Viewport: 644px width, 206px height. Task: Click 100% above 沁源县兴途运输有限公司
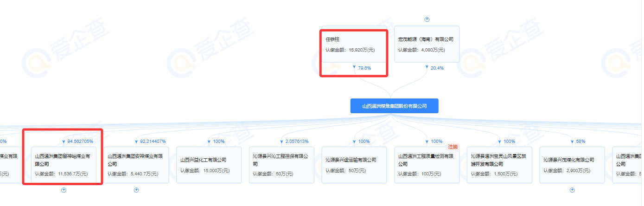coord(364,141)
